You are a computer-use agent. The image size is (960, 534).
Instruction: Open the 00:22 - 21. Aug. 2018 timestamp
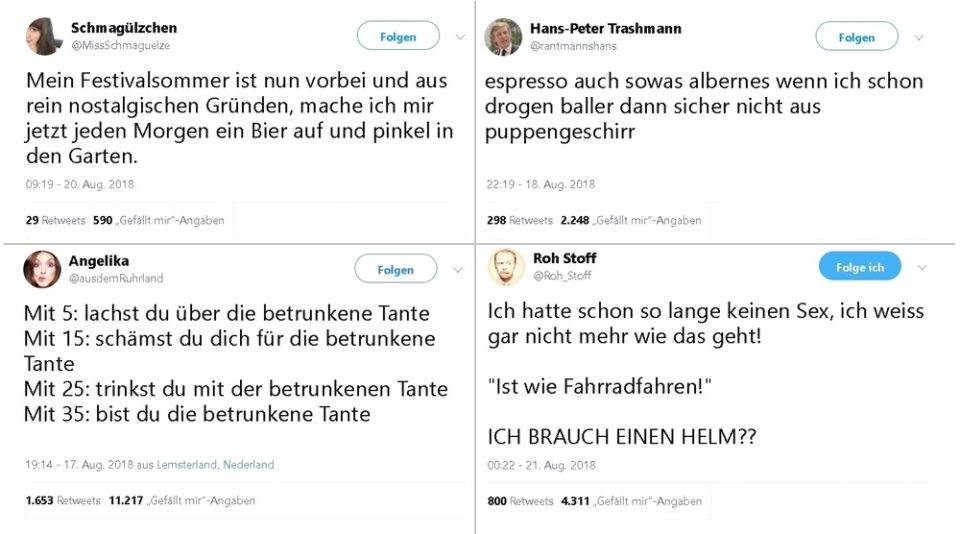click(541, 465)
